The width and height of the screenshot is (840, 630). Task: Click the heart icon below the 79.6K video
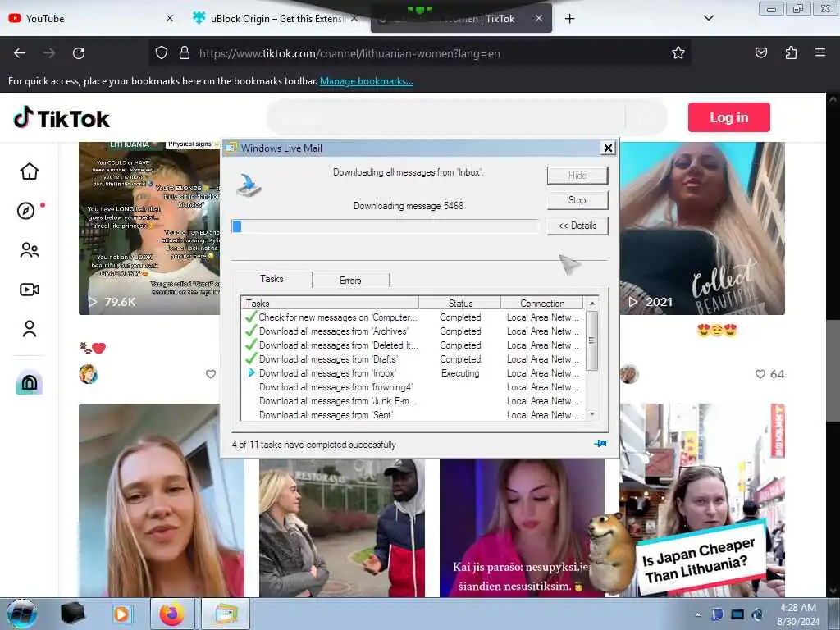point(211,374)
